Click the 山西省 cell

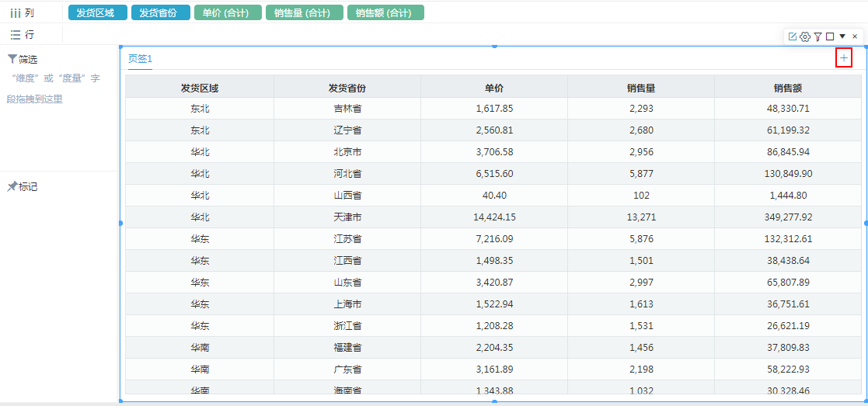[347, 196]
